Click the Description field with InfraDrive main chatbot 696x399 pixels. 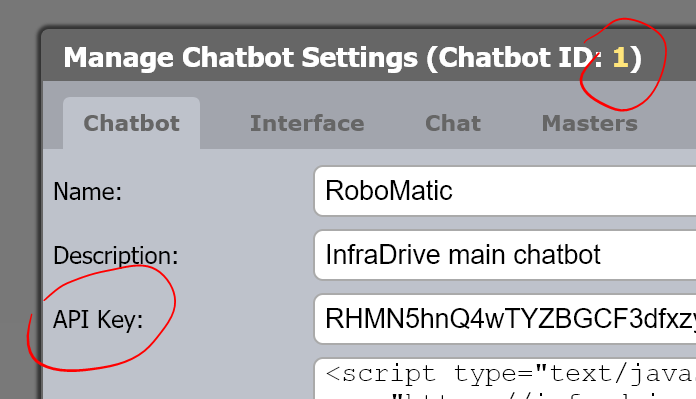point(505,255)
